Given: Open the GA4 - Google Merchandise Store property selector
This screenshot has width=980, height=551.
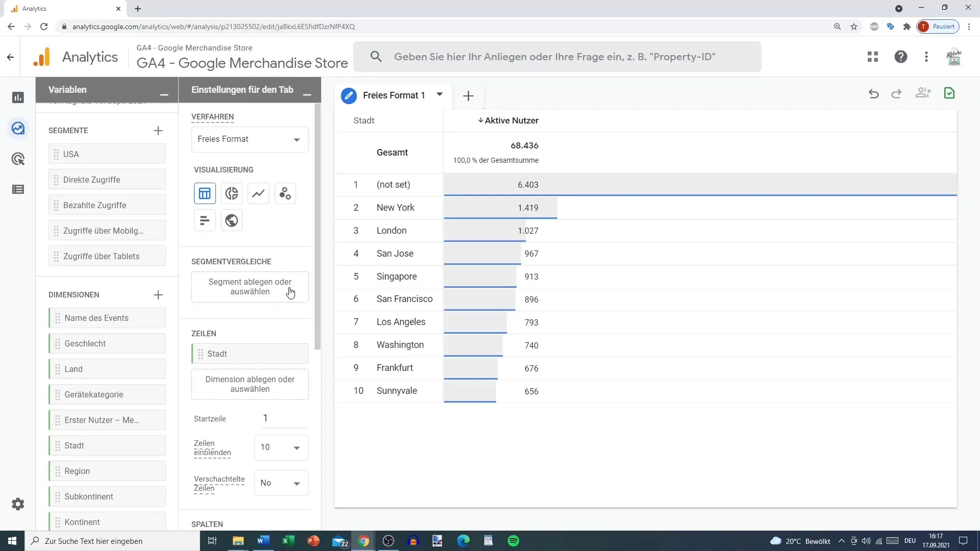Looking at the screenshot, I should tap(242, 57).
